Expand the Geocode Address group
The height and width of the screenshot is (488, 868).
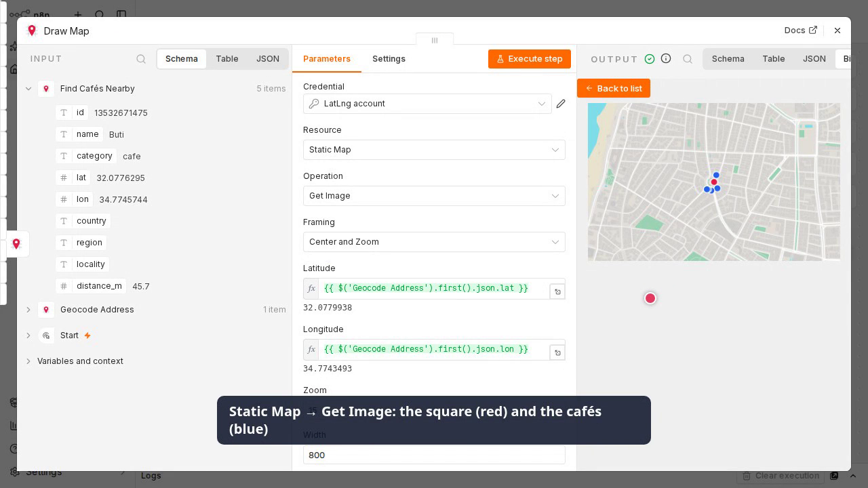click(28, 310)
